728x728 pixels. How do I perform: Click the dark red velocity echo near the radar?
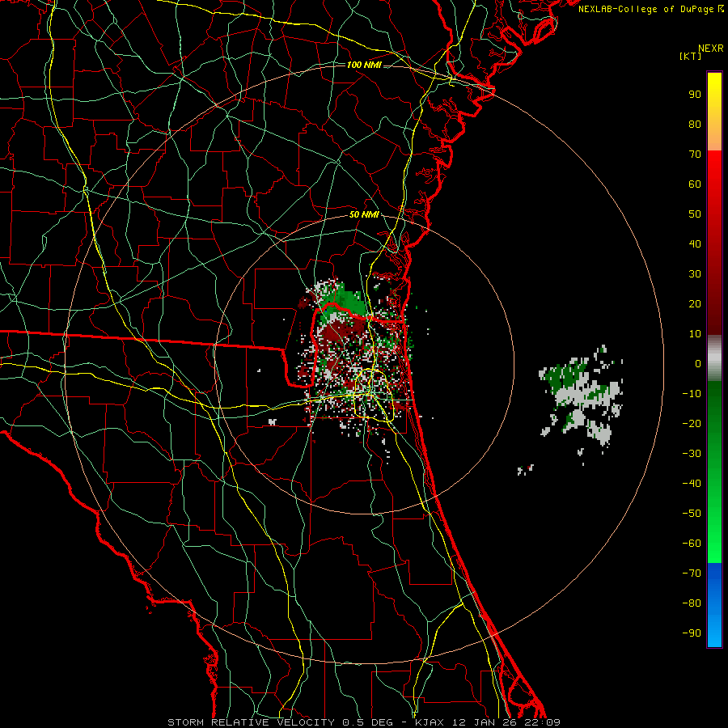pos(341,332)
